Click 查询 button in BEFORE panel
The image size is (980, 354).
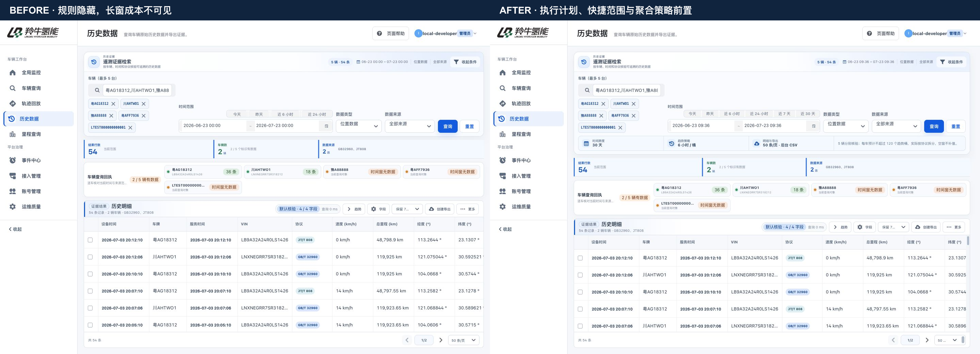[447, 126]
